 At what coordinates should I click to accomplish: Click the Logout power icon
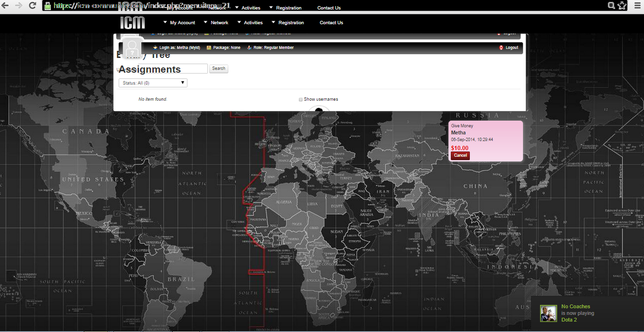pos(501,48)
